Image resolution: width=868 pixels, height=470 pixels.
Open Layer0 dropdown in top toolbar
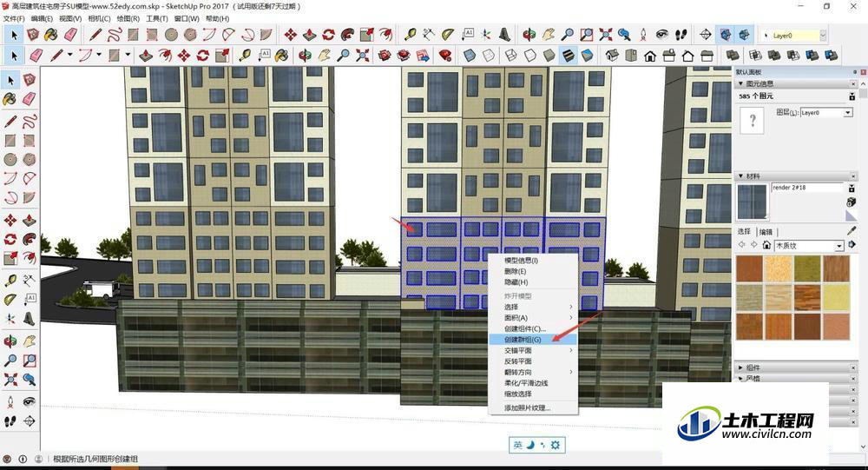823,36
